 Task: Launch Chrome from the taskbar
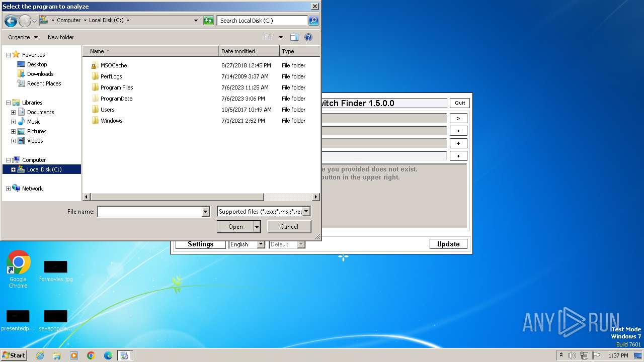pos(91,355)
